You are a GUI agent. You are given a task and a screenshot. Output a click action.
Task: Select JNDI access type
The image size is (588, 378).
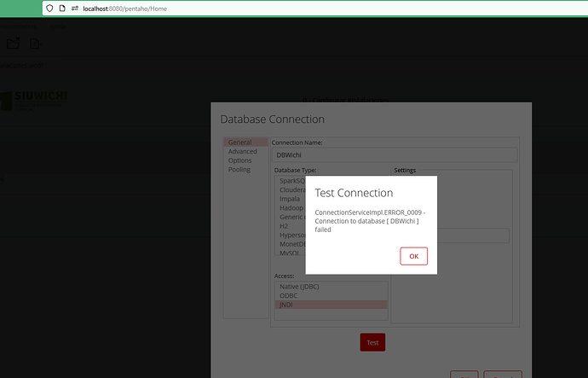pyautogui.click(x=331, y=305)
